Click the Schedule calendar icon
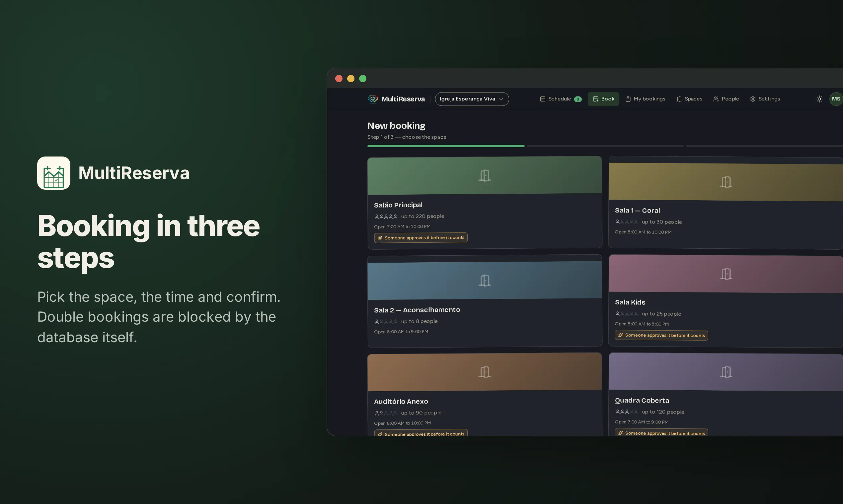 tap(543, 99)
